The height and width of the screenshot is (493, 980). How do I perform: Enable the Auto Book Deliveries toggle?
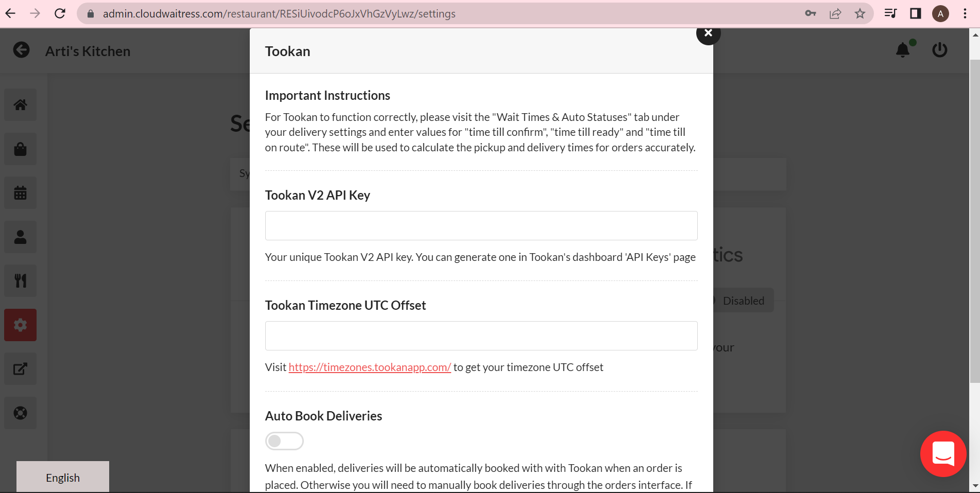tap(284, 441)
